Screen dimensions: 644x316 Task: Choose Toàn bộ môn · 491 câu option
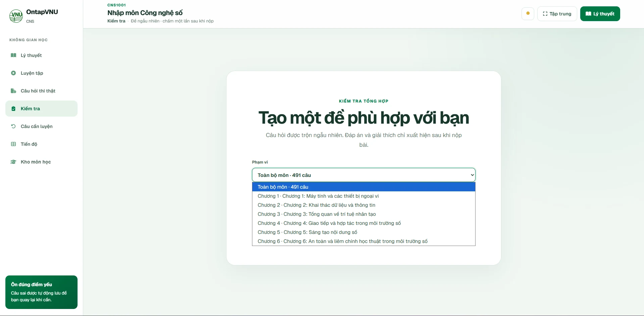pos(364,187)
